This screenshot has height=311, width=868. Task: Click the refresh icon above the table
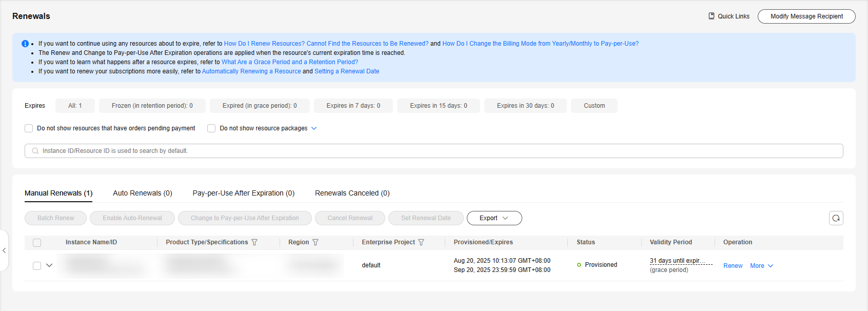836,218
